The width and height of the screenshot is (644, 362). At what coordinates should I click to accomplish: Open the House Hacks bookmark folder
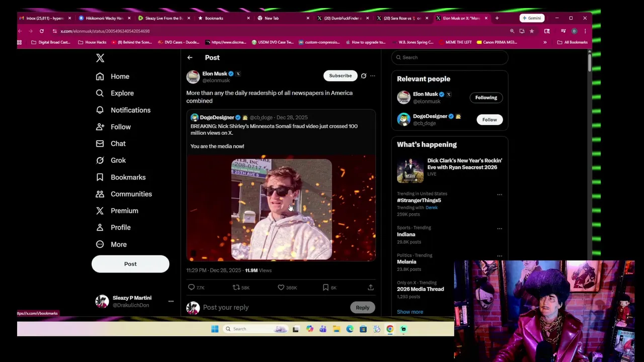pos(92,42)
